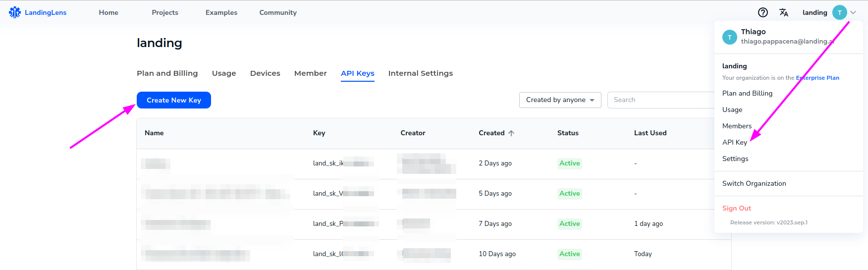
Task: Click the Release version v2023.sep.1 text
Action: coord(769,222)
